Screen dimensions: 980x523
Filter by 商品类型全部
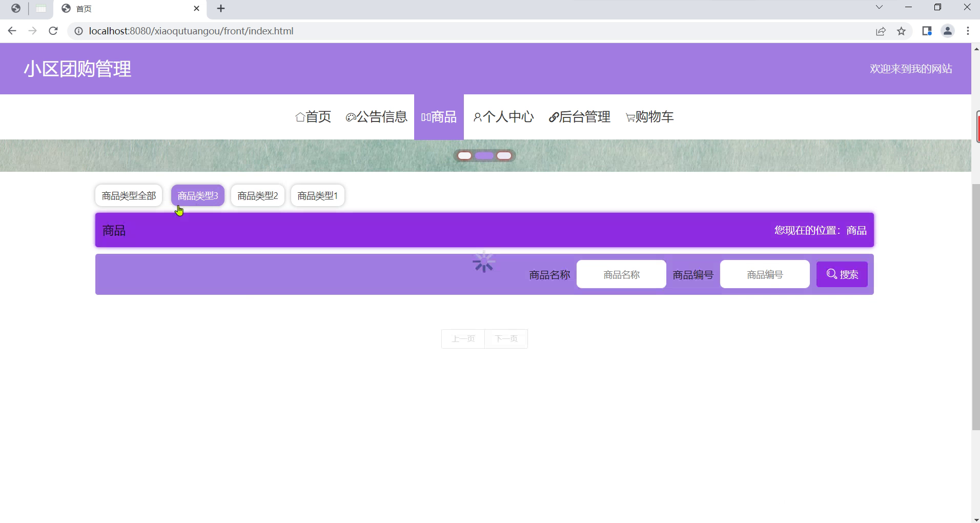click(129, 196)
